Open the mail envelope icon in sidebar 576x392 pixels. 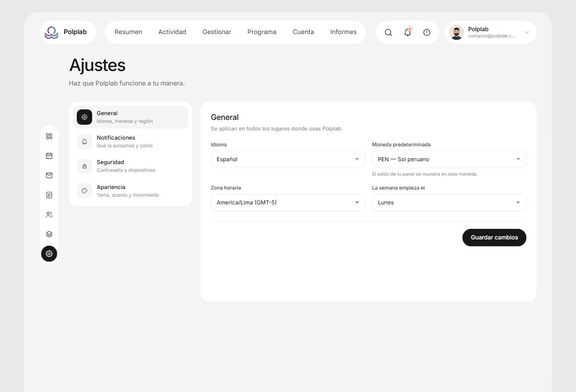click(x=49, y=176)
